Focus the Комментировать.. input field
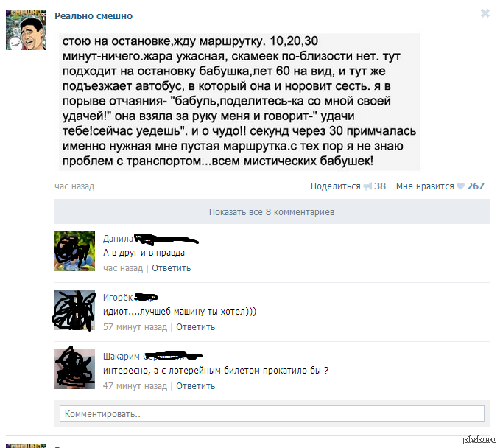The width and height of the screenshot is (500, 448). pos(272,414)
